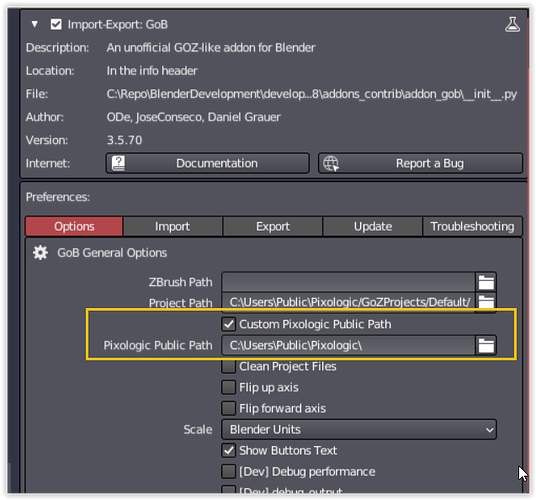Enable Clean Project Files option
Screen dimensions: 536x500
(229, 366)
